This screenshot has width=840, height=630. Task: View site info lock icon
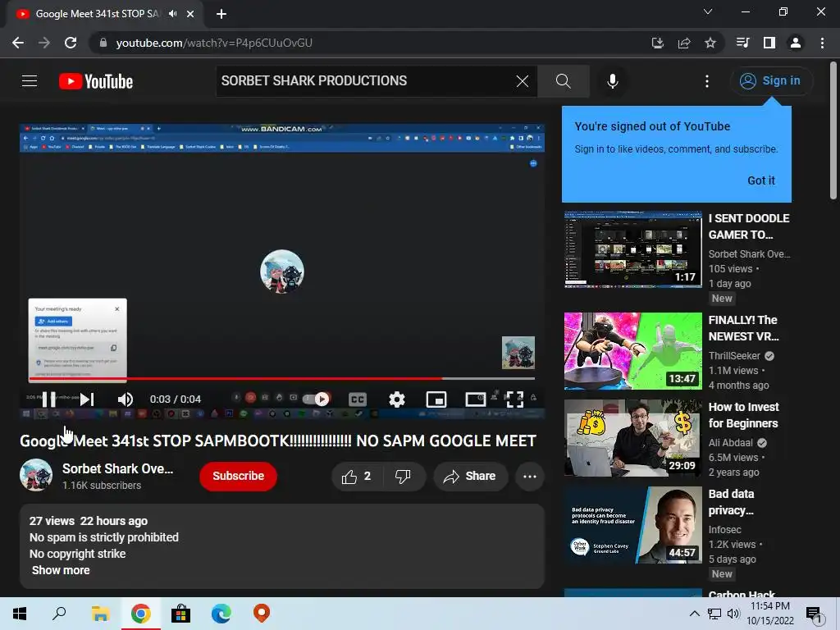click(x=103, y=43)
